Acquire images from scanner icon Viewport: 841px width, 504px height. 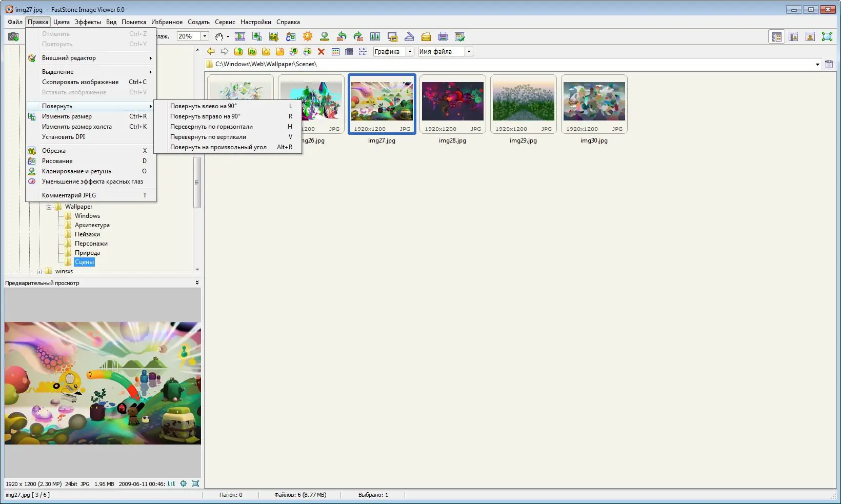(x=409, y=36)
